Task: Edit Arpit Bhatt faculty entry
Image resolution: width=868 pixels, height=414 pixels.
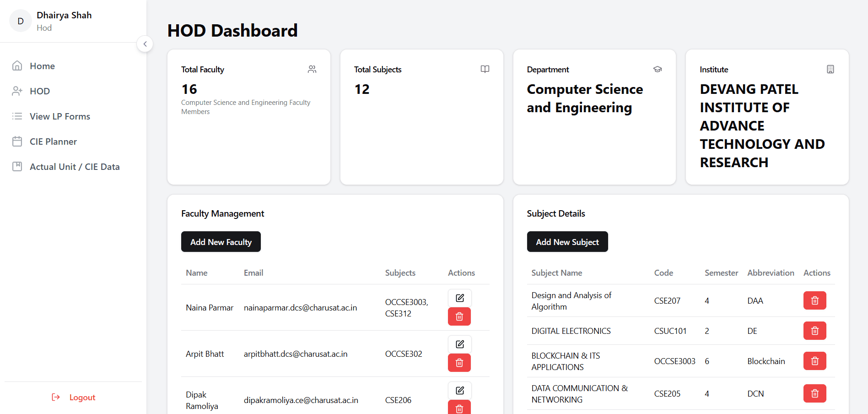Action: click(x=459, y=344)
